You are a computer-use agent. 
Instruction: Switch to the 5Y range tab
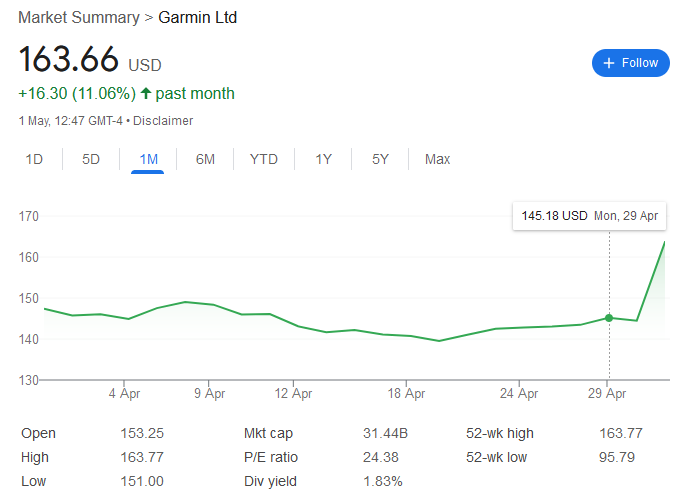380,159
